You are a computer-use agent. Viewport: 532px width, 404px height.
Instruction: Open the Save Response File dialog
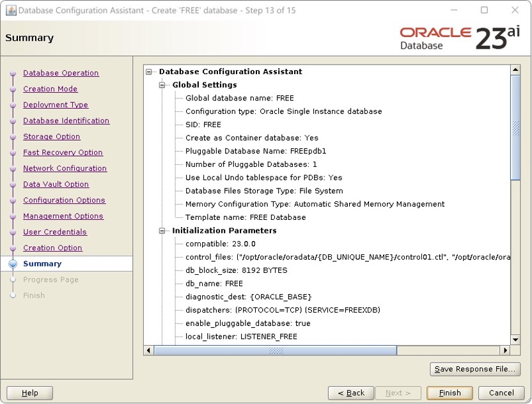point(475,369)
